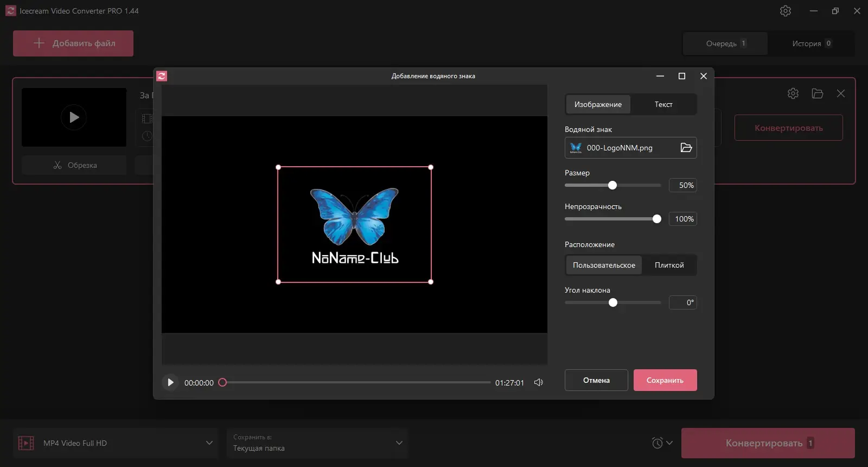The image size is (868, 467).
Task: Click the watermark bottom-right resize handle
Action: [431, 282]
